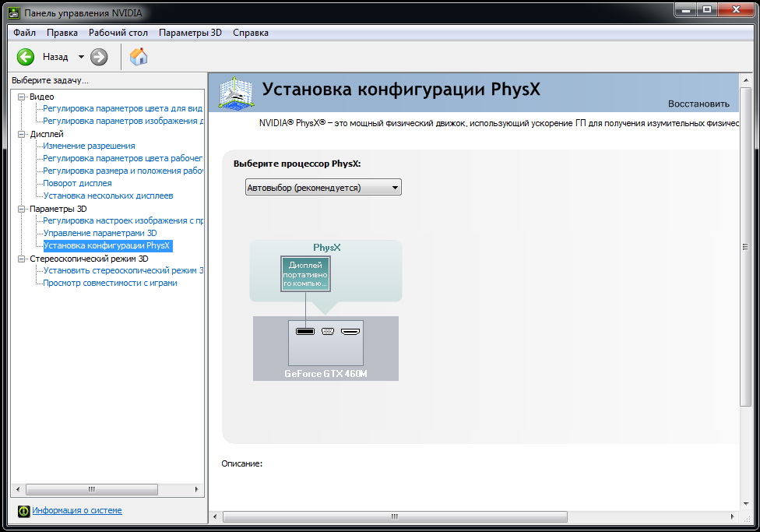Click the PhysX page header icon

(x=236, y=92)
